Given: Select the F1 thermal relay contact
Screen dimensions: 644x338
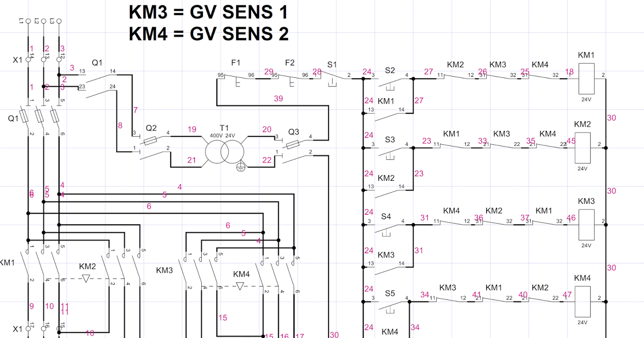Looking at the screenshot, I should tap(236, 80).
